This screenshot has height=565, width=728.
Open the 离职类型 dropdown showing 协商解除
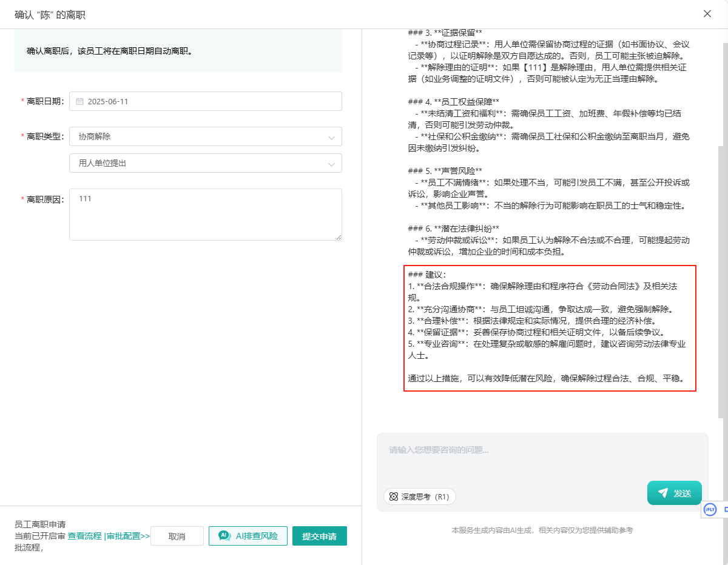(205, 137)
